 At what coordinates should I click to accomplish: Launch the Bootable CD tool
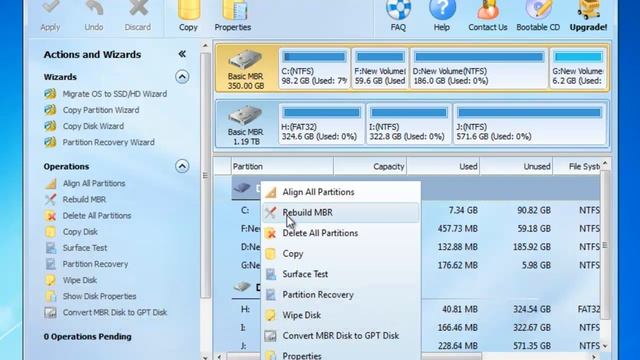[x=538, y=16]
